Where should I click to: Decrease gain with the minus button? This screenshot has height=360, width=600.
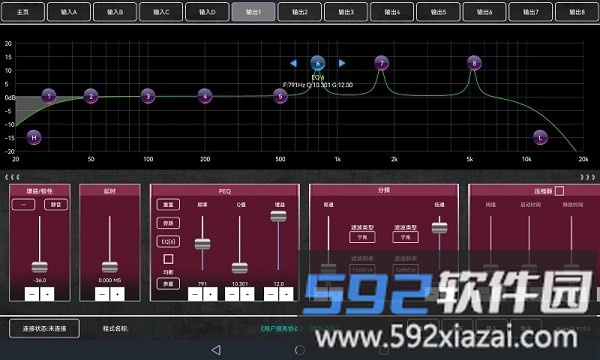tap(32, 294)
